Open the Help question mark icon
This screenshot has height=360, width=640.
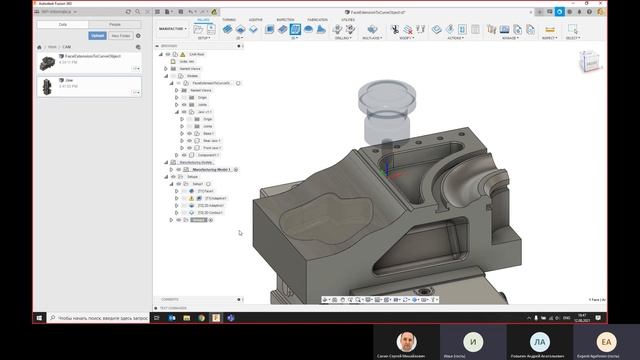(x=589, y=12)
